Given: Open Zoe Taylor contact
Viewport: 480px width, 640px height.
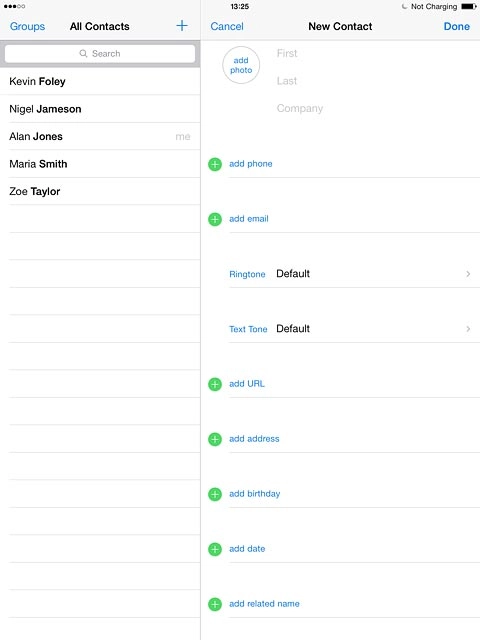Looking at the screenshot, I should pos(100,191).
